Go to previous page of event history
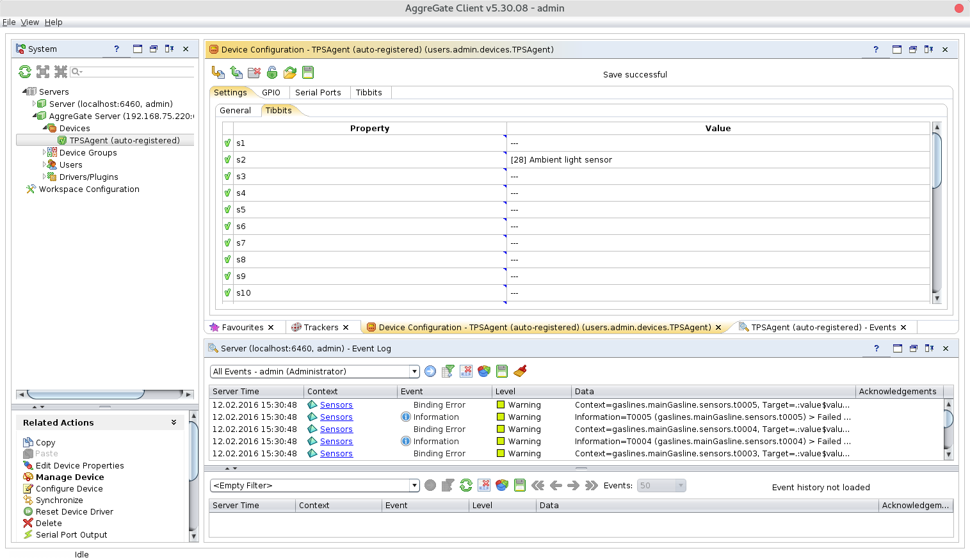The height and width of the screenshot is (560, 970). pyautogui.click(x=556, y=485)
